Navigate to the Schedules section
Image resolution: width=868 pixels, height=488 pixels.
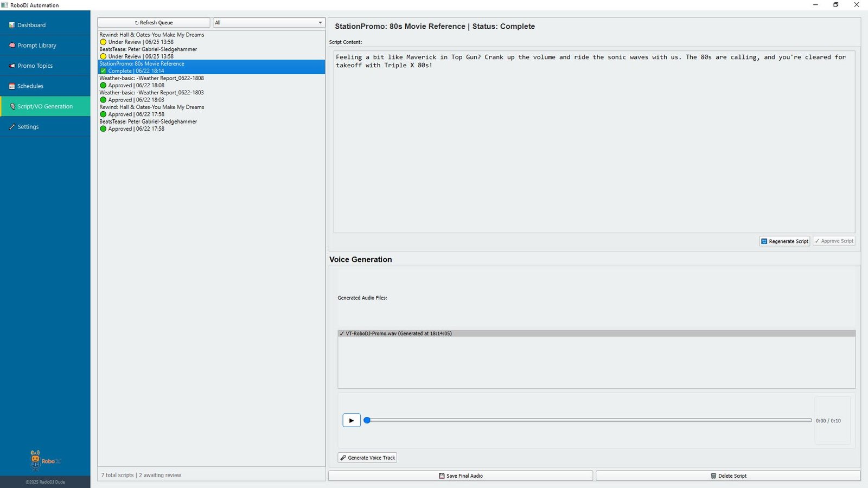point(31,86)
